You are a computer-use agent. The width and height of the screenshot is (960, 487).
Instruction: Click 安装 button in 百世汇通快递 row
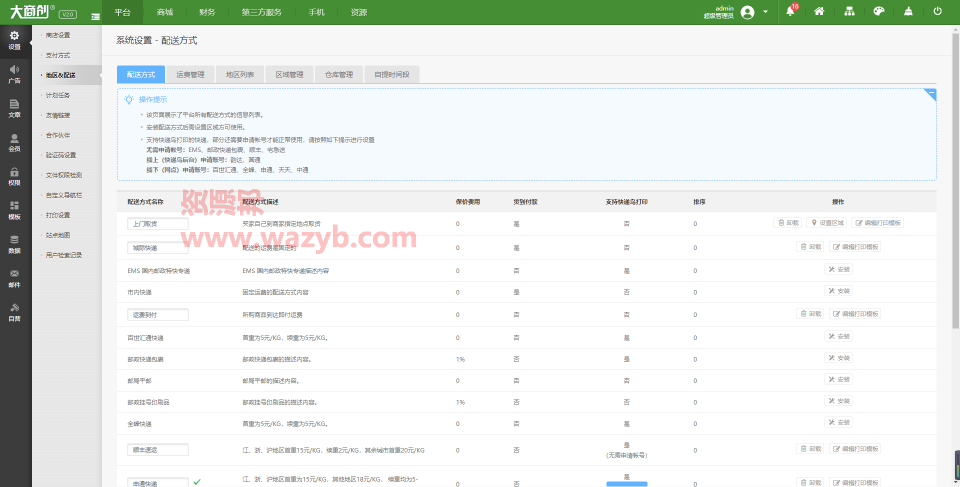(x=838, y=336)
